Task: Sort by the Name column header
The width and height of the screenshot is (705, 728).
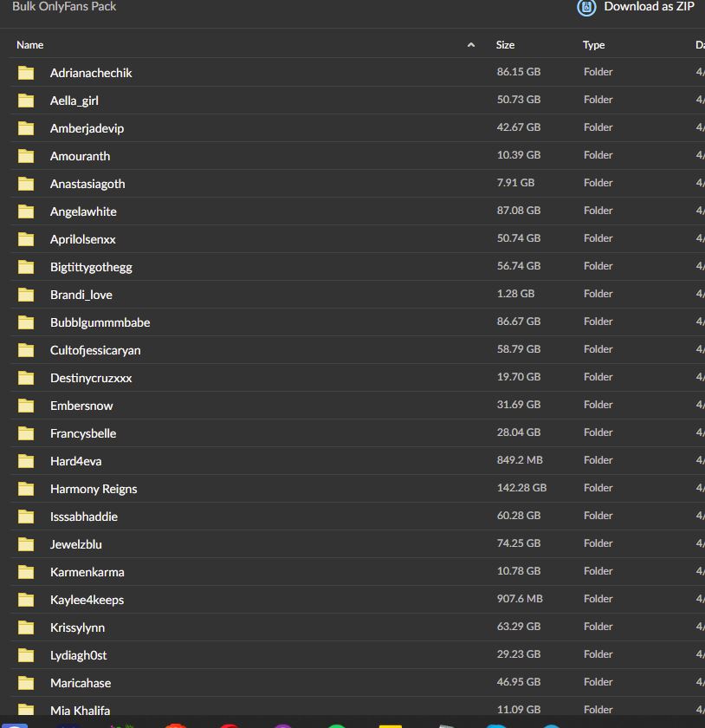Action: click(29, 45)
